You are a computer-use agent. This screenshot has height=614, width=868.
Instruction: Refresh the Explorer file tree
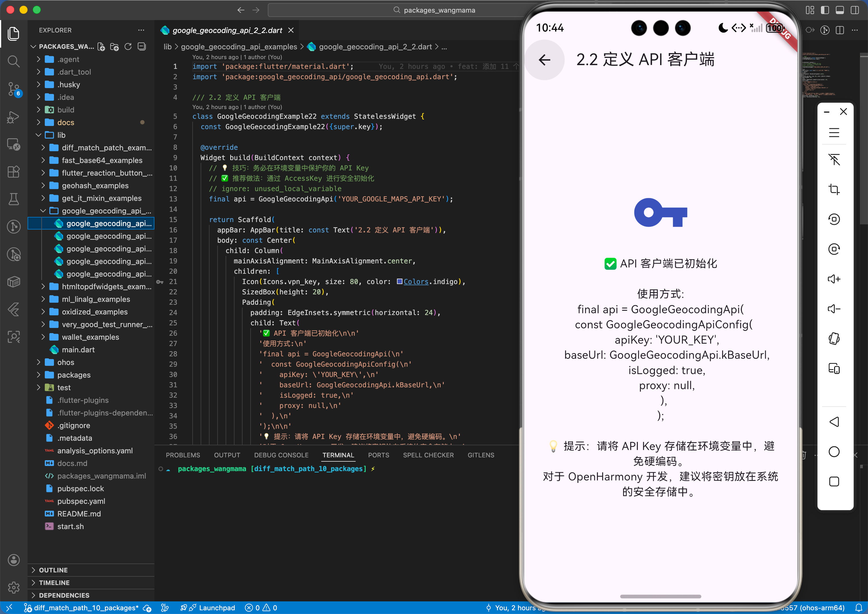[128, 46]
